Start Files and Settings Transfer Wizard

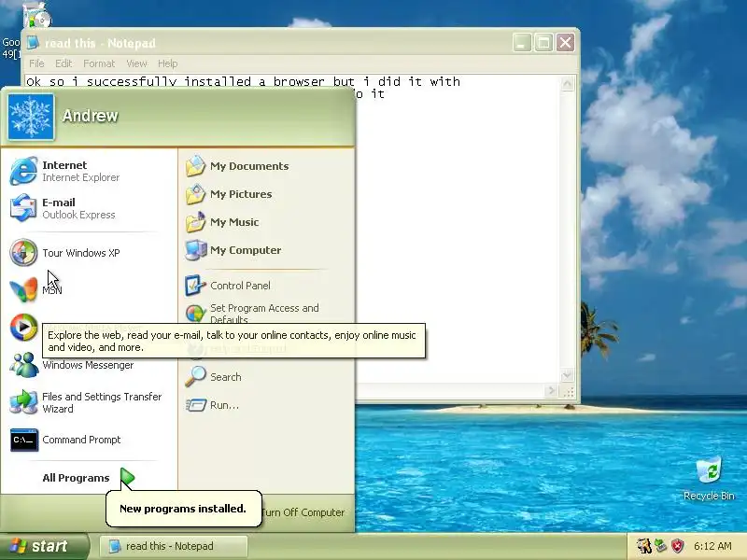(x=89, y=402)
